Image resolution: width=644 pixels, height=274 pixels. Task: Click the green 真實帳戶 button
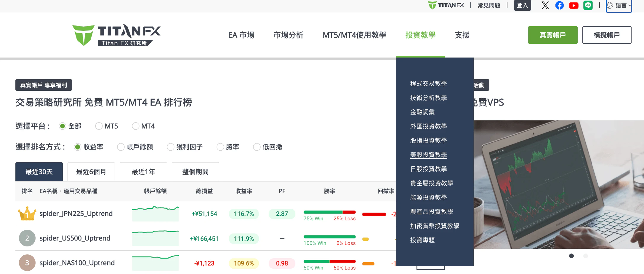click(x=552, y=35)
